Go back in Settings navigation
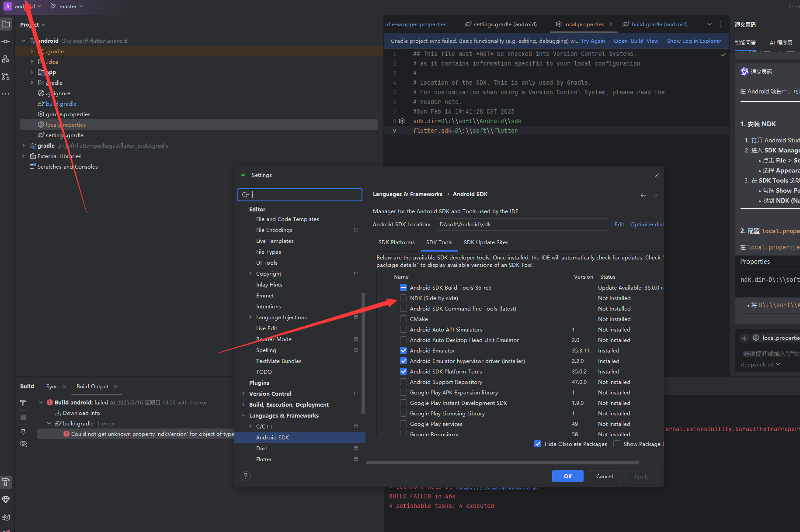Image resolution: width=800 pixels, height=532 pixels. pos(643,195)
